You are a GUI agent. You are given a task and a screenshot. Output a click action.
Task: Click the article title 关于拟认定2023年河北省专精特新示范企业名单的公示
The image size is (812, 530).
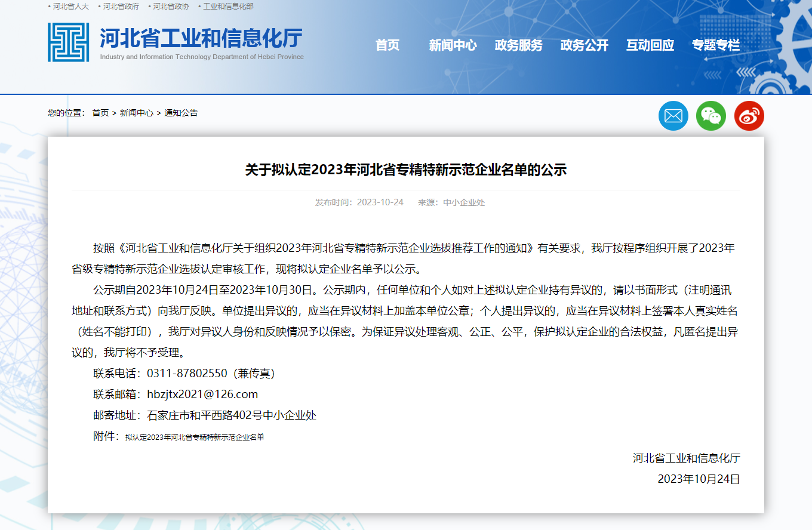pyautogui.click(x=406, y=170)
